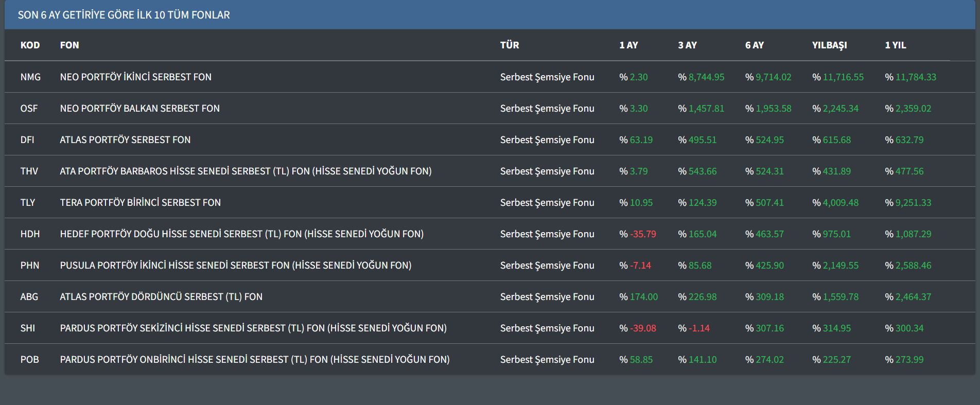Select TERA PORTFÖY BİRİNCİ SERBEST FON

[140, 203]
